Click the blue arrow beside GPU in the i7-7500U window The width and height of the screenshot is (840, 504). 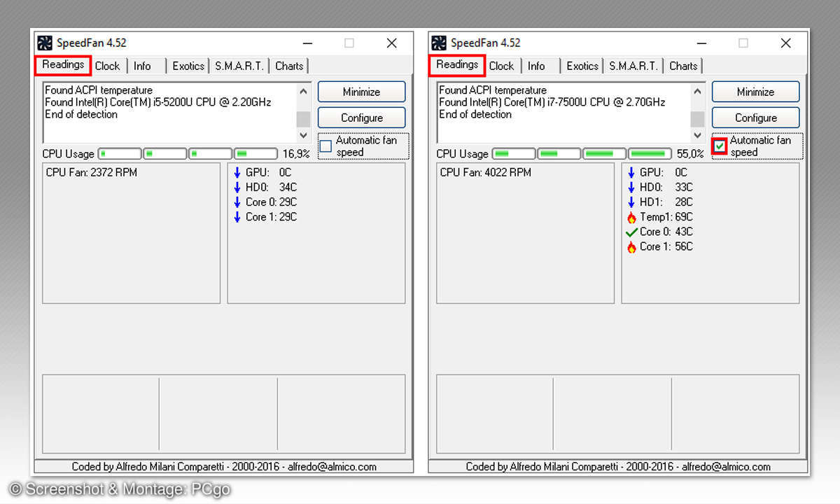click(x=631, y=172)
